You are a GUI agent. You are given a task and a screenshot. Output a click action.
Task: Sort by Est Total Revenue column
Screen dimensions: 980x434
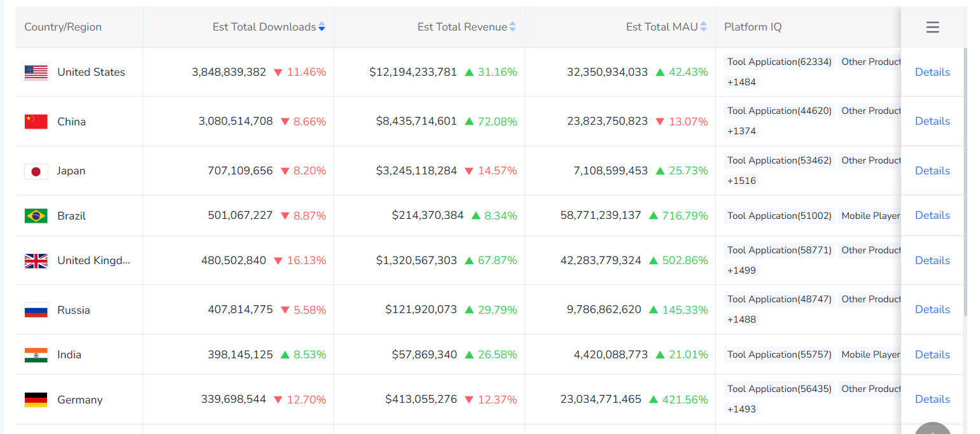[512, 27]
